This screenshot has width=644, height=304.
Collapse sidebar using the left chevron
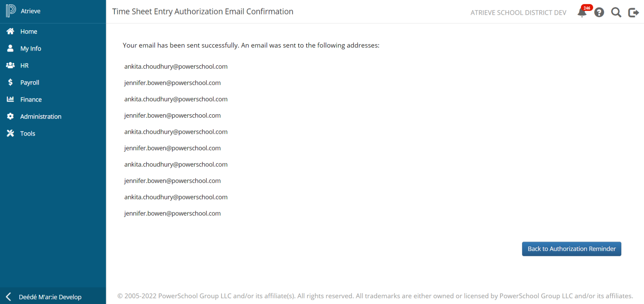(x=9, y=297)
